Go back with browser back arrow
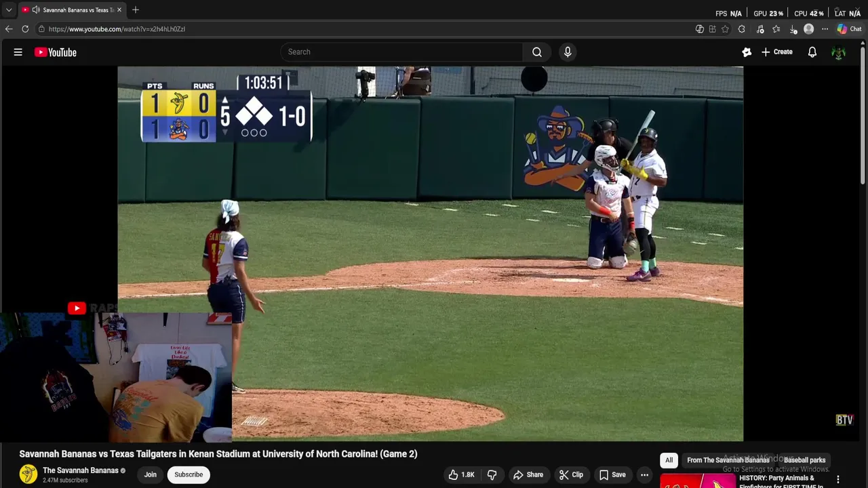The height and width of the screenshot is (488, 868). [9, 29]
